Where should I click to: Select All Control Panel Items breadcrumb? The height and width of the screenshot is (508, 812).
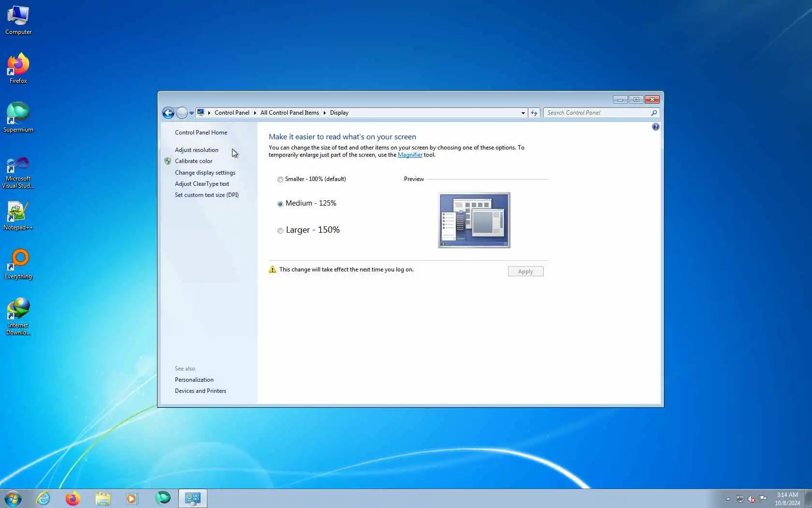(290, 113)
